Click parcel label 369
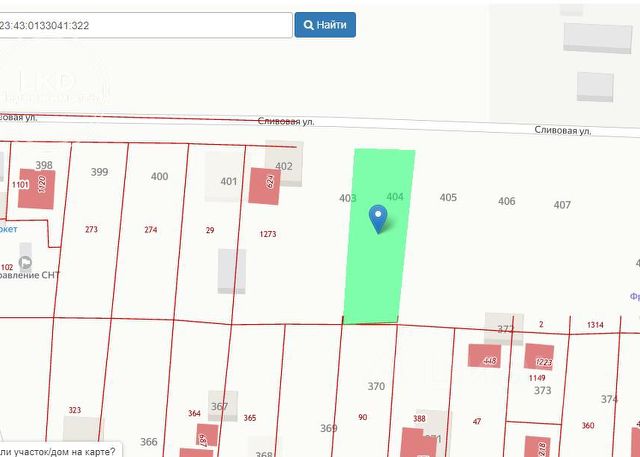This screenshot has height=457, width=640. coord(329,428)
